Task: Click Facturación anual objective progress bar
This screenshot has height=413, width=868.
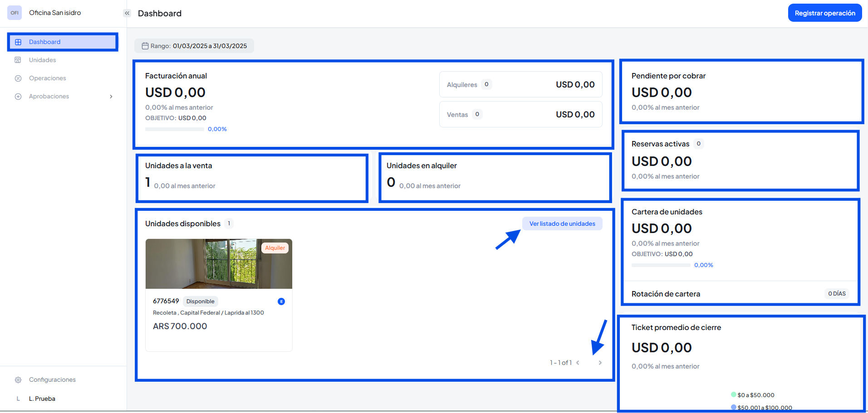Action: pyautogui.click(x=175, y=129)
